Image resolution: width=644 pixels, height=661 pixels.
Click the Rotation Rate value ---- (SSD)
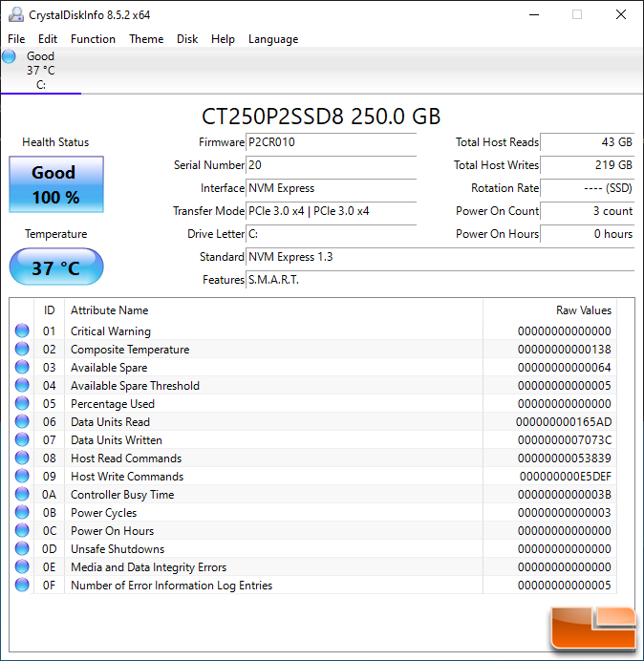(587, 188)
